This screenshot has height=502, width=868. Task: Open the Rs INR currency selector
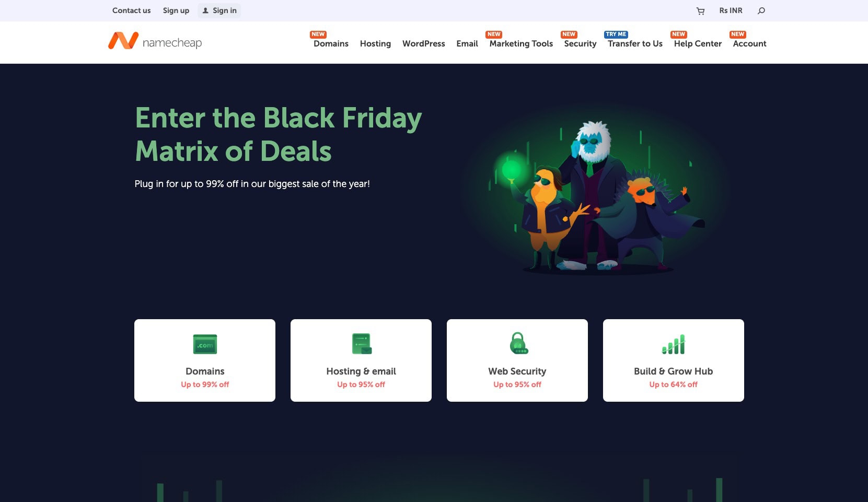pyautogui.click(x=731, y=10)
